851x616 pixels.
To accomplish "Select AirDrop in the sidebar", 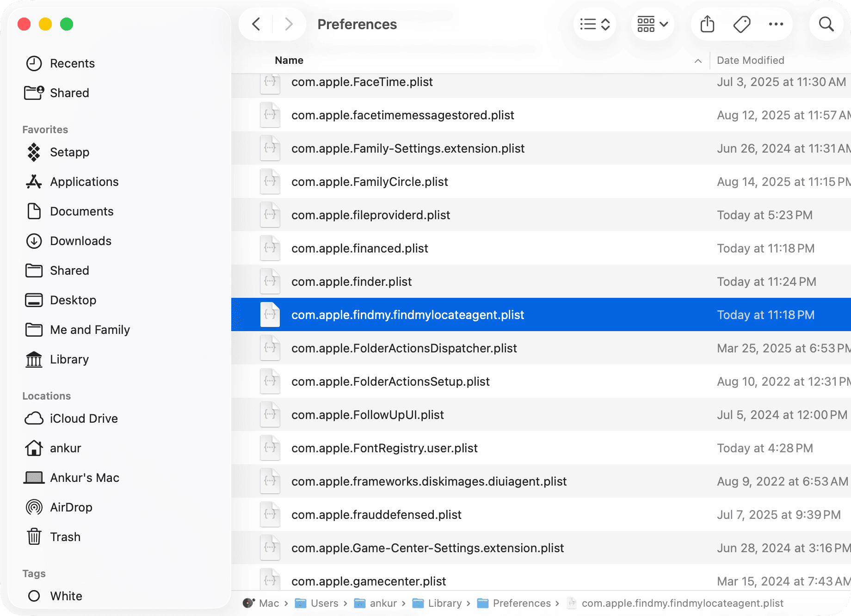I will (71, 507).
